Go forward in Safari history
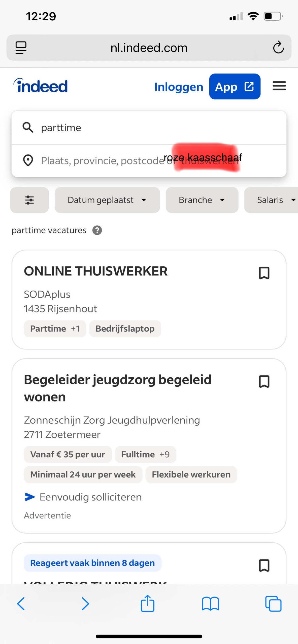 tap(85, 603)
